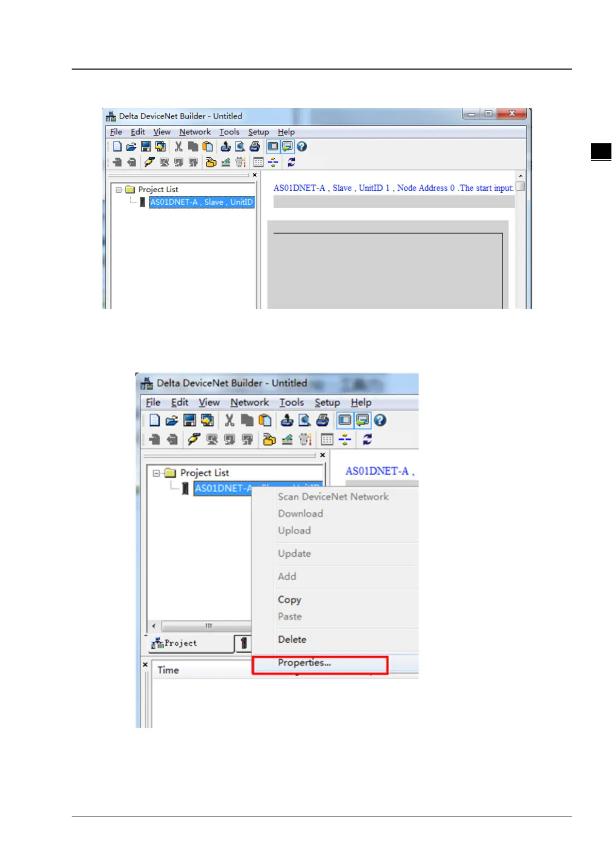Click Copy icon in lower window

(247, 420)
